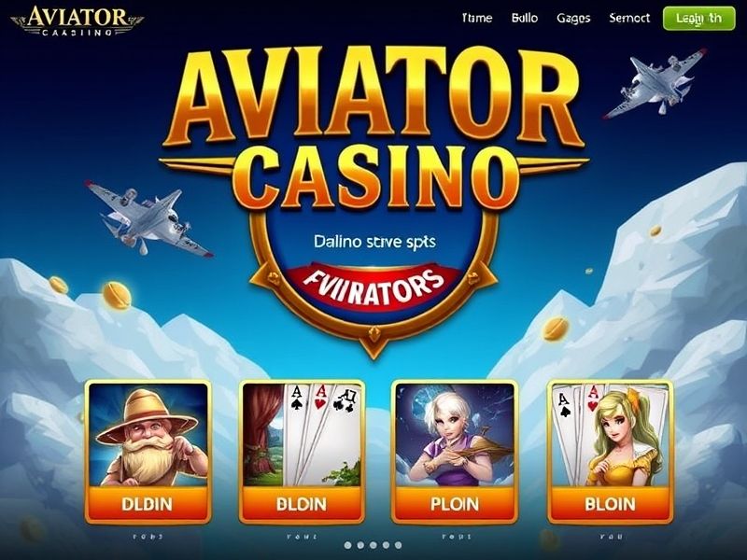Open the 'Itame' navigation item
747x560 pixels.
pos(477,18)
